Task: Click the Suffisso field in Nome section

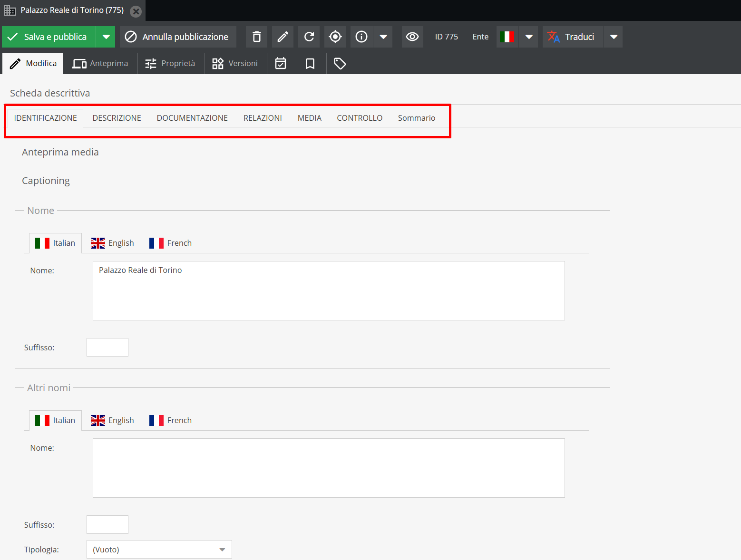Action: point(107,347)
